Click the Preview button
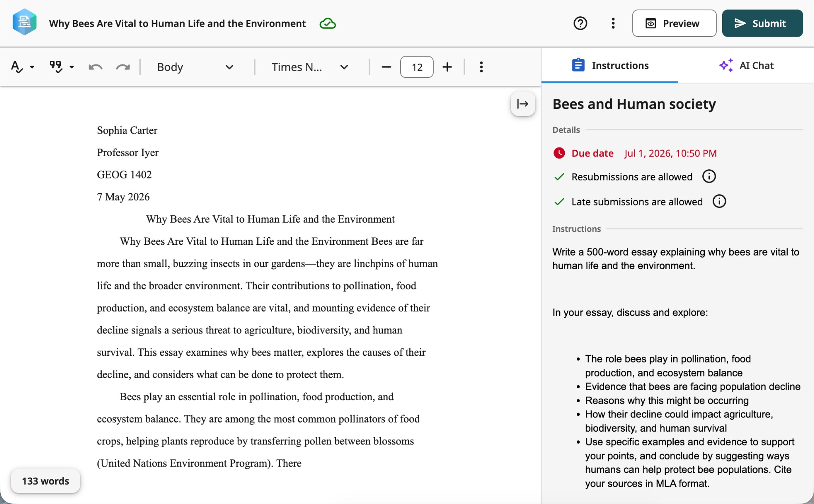 coord(674,23)
